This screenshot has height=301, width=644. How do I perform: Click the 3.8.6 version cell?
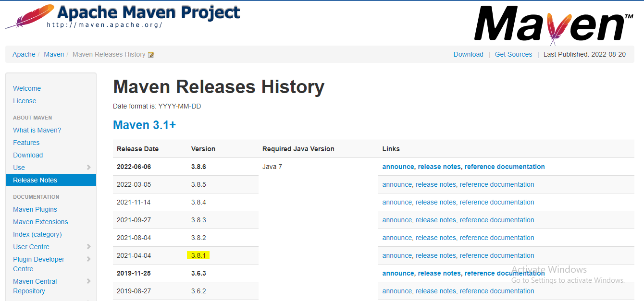198,167
